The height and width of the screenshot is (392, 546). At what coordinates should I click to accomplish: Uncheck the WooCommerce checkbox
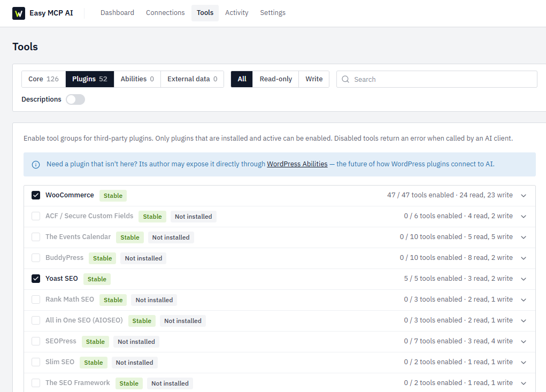point(36,195)
